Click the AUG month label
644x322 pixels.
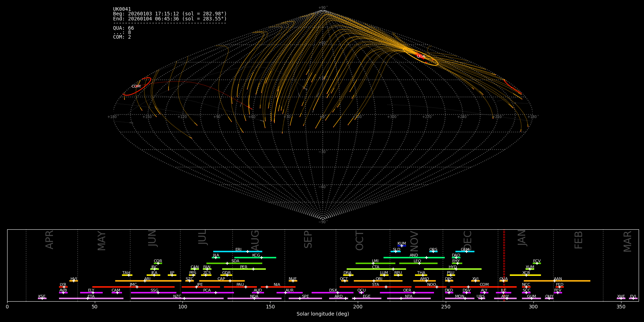pos(255,240)
